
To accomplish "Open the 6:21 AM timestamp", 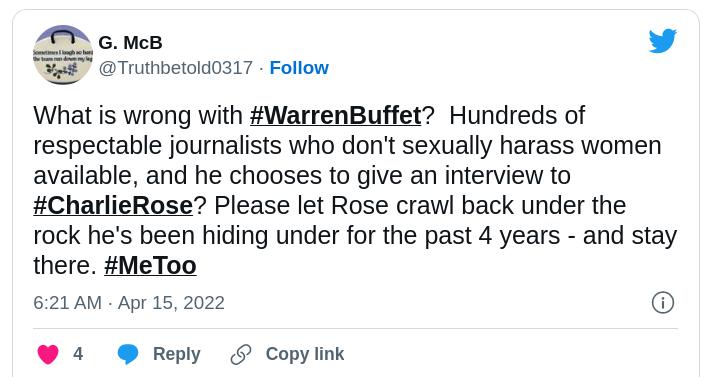I will coord(67,302).
